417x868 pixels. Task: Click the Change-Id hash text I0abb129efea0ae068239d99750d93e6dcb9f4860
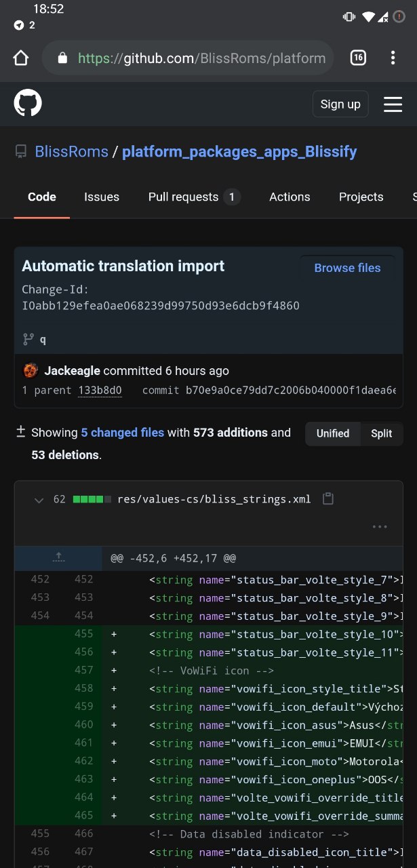[161, 306]
